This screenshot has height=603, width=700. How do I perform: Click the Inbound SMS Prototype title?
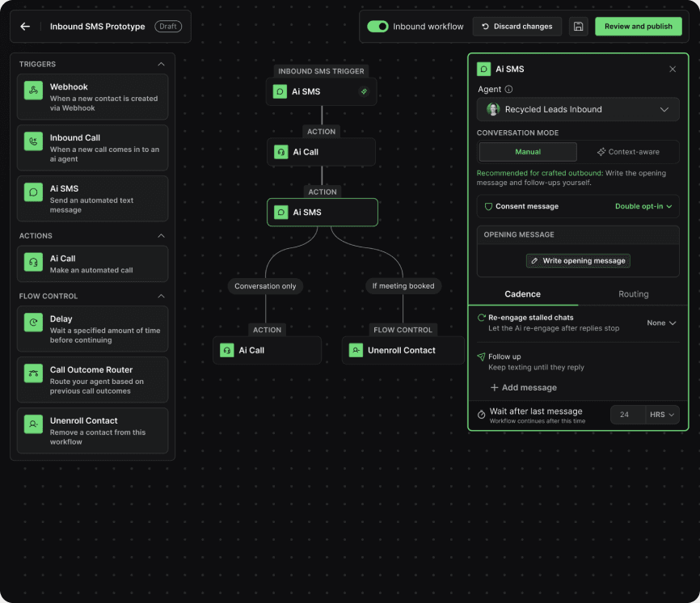[97, 27]
